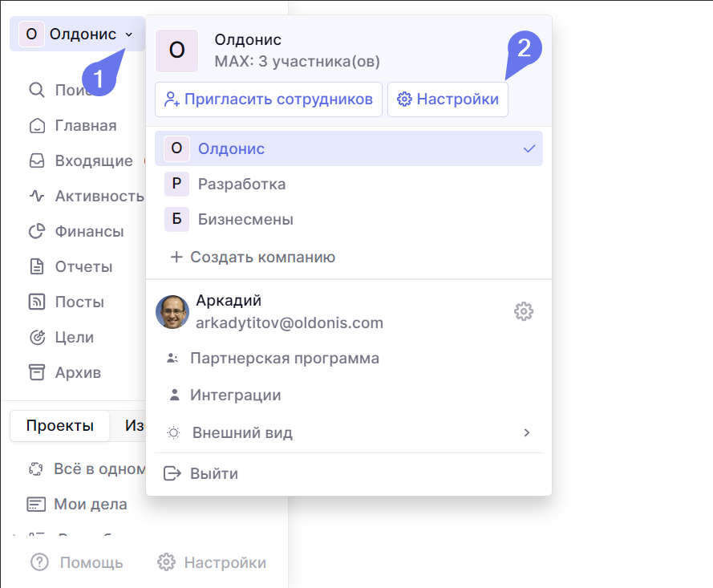The height and width of the screenshot is (588, 713).
Task: Click the Архив box icon
Action: pyautogui.click(x=36, y=372)
